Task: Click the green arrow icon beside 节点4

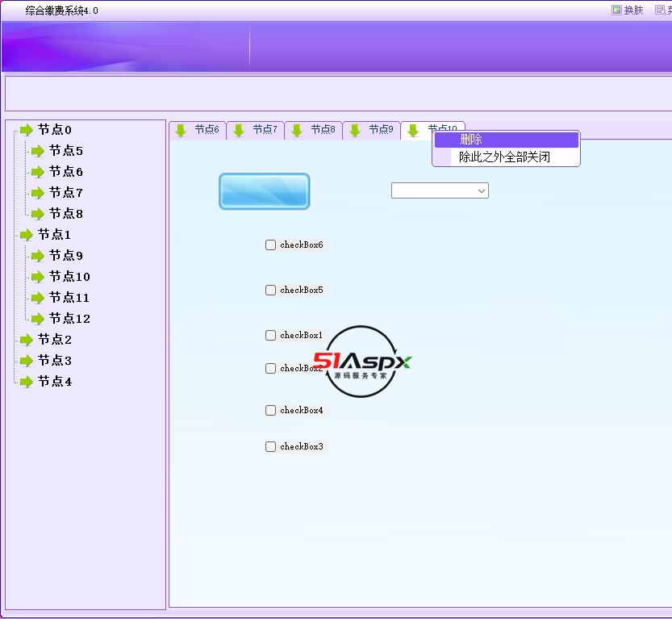Action: [27, 382]
